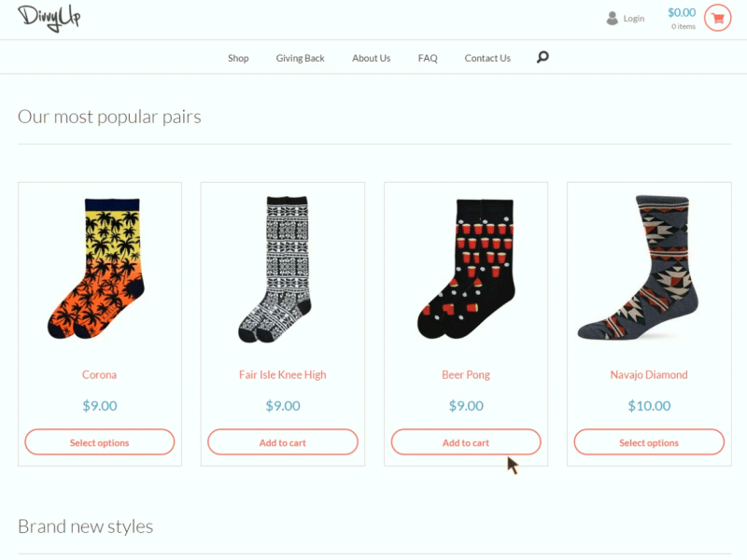The width and height of the screenshot is (747, 560).
Task: Open the Contact Us page
Action: [x=487, y=58]
